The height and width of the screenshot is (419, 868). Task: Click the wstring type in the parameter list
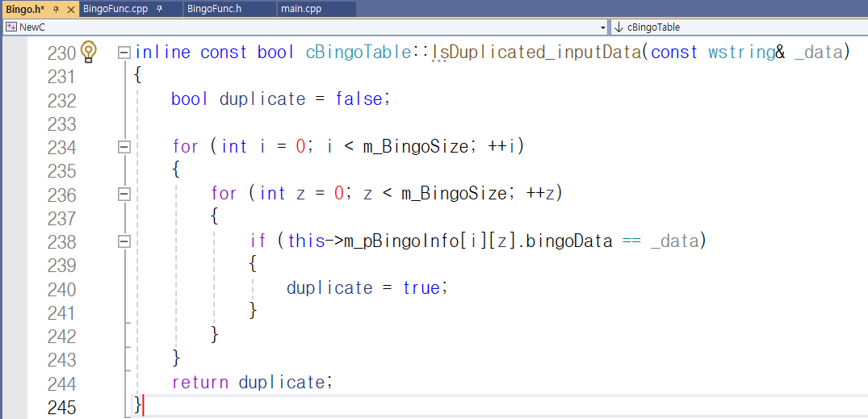(741, 52)
